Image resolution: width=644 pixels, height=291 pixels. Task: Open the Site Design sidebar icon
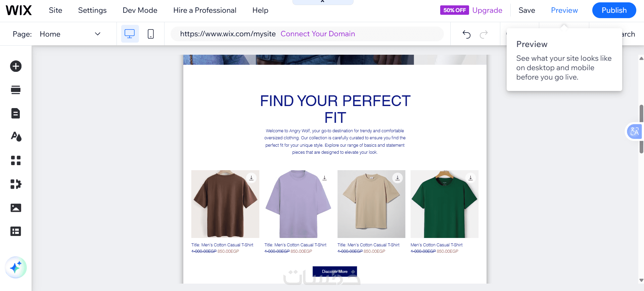coord(16,137)
